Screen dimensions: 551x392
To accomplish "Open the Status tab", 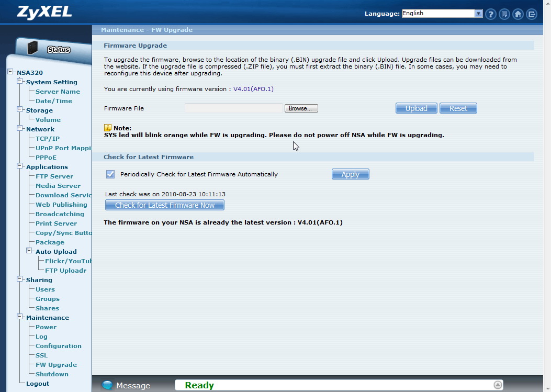I will pos(59,50).
